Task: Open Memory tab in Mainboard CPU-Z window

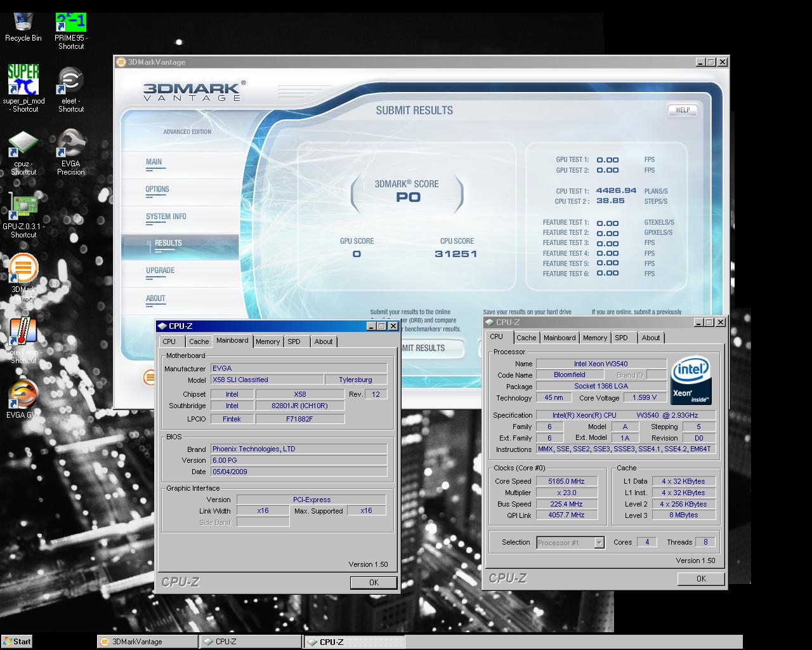Action: pyautogui.click(x=268, y=342)
